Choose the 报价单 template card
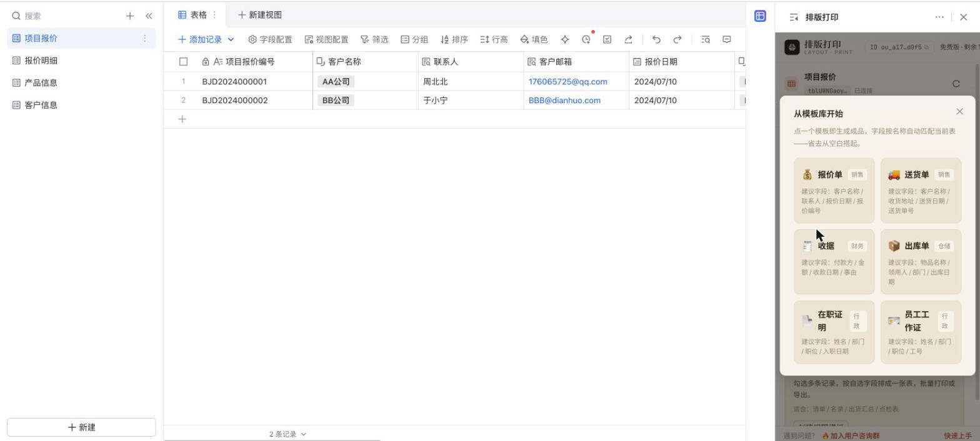This screenshot has width=980, height=441. (x=834, y=191)
